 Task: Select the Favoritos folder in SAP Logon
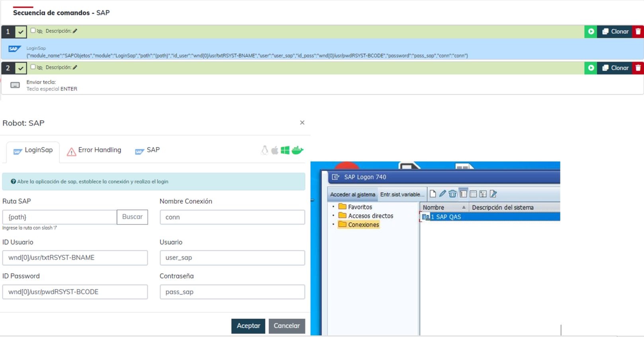tap(355, 207)
